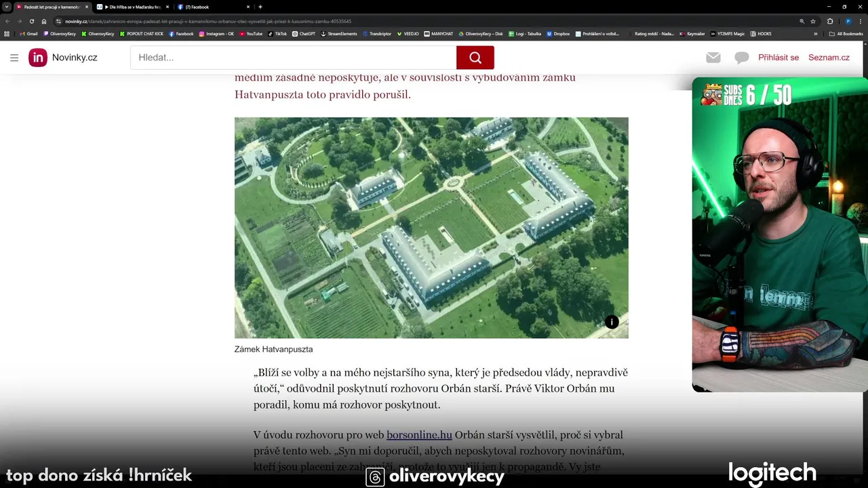
Task: Open the Gmail bookmark
Action: tap(28, 33)
